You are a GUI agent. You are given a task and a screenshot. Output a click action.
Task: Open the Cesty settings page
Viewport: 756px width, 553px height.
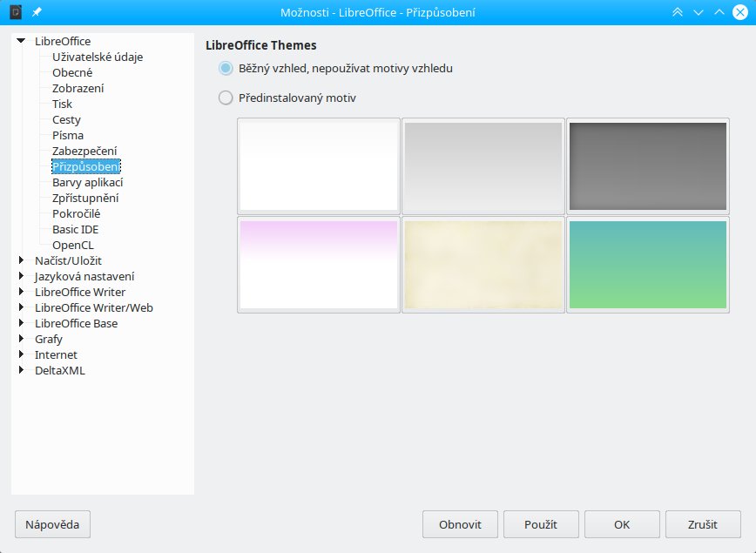[x=66, y=119]
